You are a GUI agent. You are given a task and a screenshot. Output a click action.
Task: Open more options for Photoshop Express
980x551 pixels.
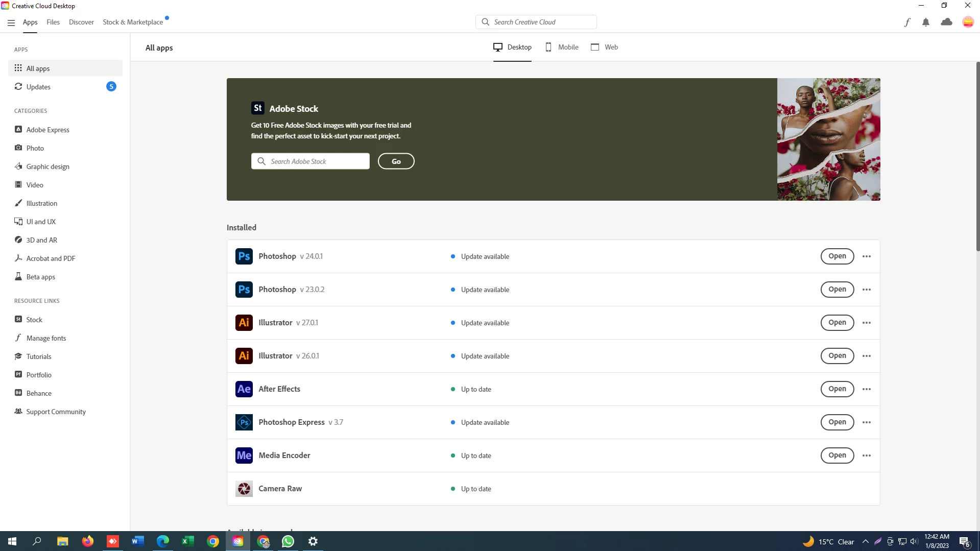click(x=867, y=422)
